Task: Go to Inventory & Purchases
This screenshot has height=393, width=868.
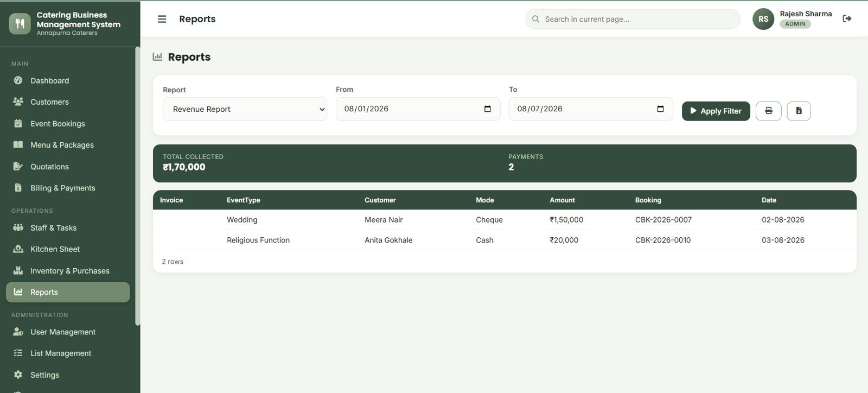Action: [x=68, y=270]
